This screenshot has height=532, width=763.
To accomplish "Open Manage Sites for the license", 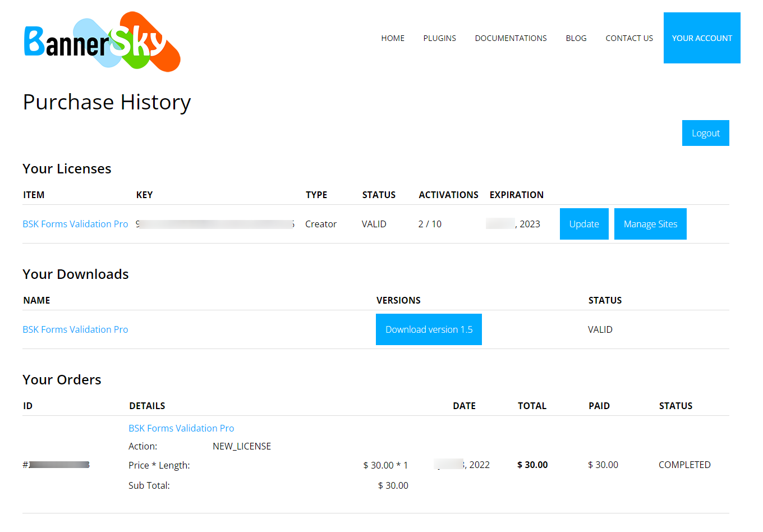I will tap(650, 223).
